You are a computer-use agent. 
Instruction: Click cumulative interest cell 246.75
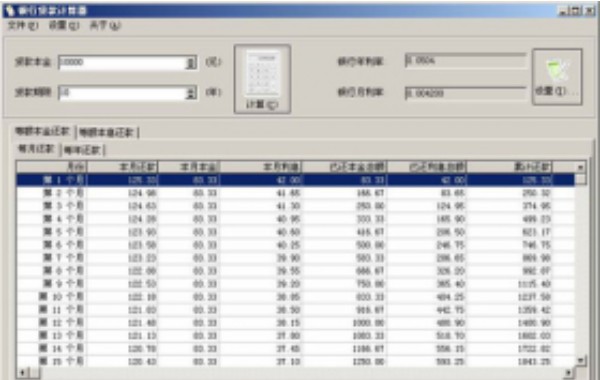451,245
